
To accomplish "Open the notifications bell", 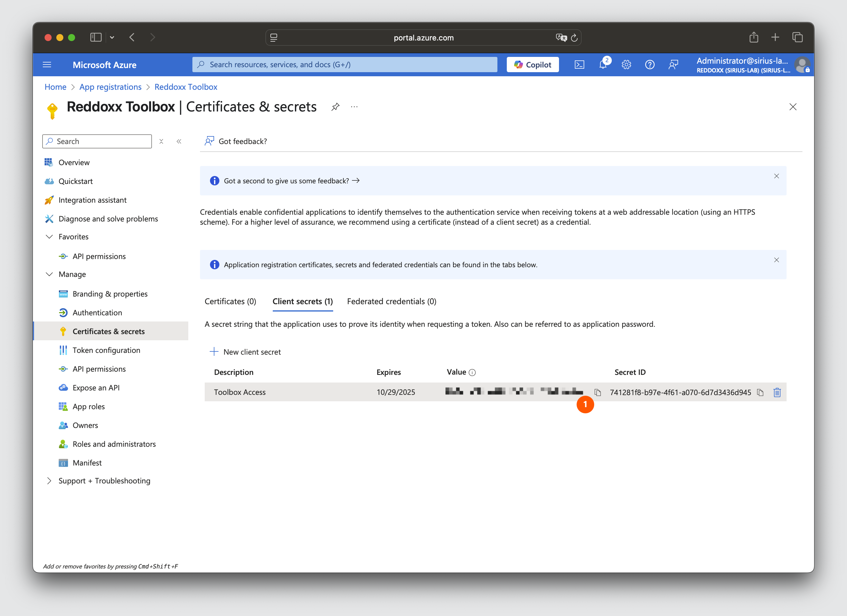I will tap(603, 64).
